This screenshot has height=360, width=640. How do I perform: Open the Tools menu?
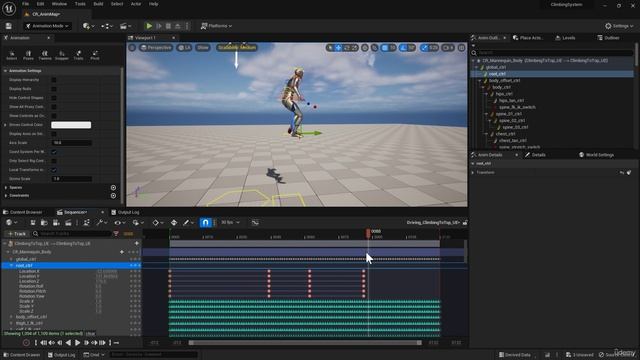point(80,4)
